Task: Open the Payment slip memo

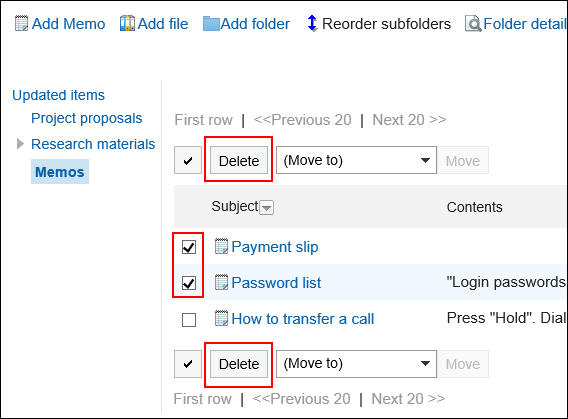Action: pyautogui.click(x=275, y=247)
